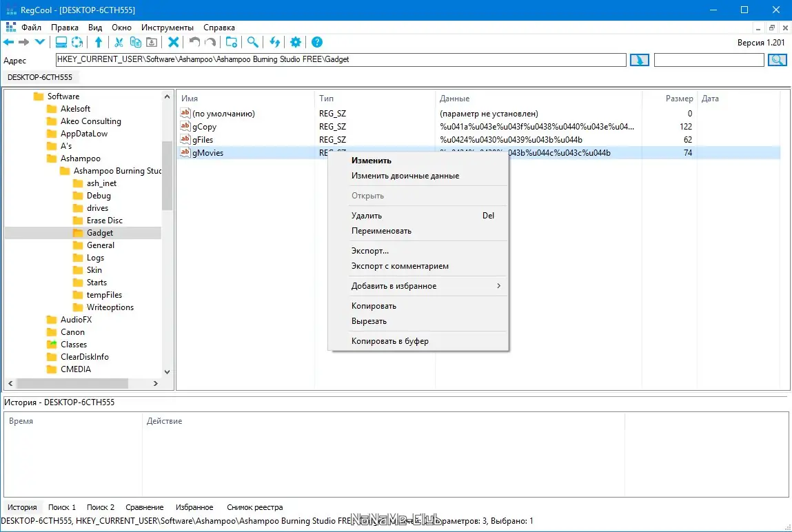Select the (по умолчанию) value row
The height and width of the screenshot is (532, 792).
[478, 114]
